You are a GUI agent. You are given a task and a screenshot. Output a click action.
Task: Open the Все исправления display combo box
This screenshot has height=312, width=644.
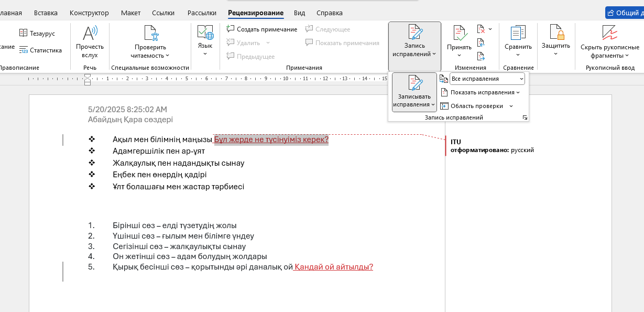[487, 79]
